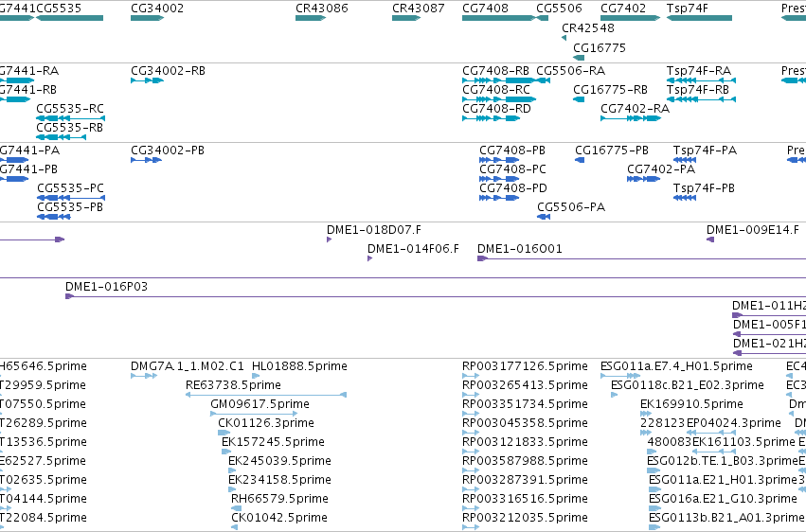
Task: Select the CG7408-PC protein feature
Action: coord(499,179)
